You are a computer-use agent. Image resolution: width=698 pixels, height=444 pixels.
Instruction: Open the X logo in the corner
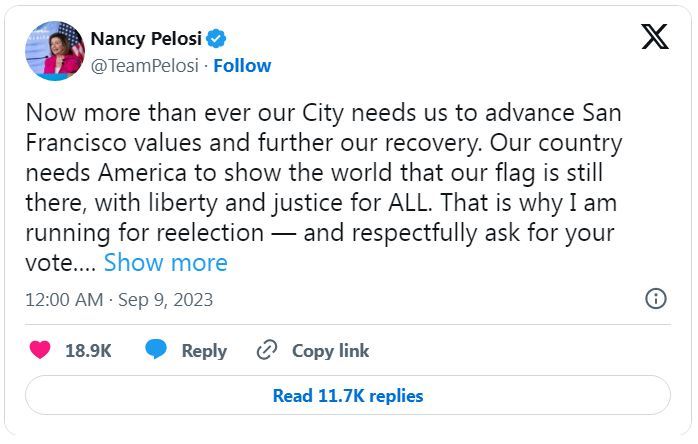pyautogui.click(x=655, y=37)
